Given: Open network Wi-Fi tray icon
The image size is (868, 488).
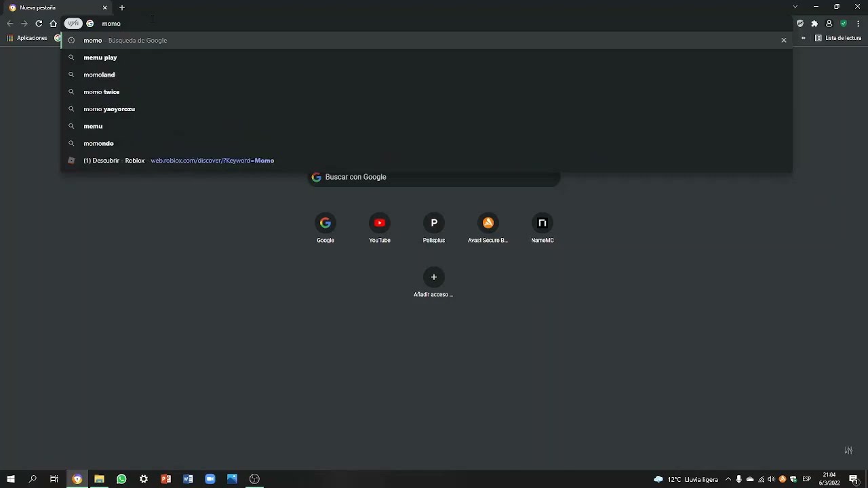Looking at the screenshot, I should (x=761, y=479).
